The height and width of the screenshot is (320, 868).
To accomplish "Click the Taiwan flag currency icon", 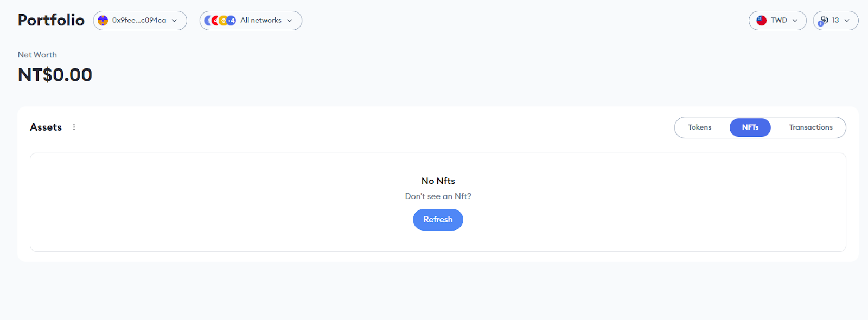I will pyautogui.click(x=762, y=21).
